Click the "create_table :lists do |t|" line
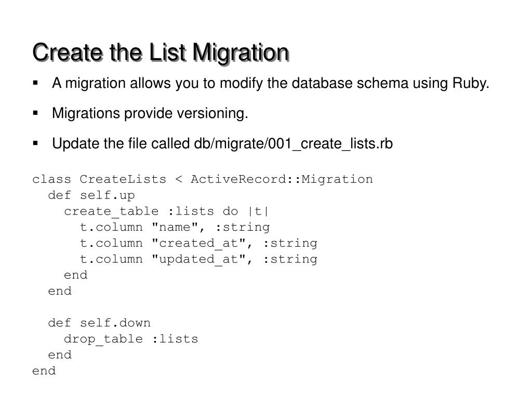This screenshot has height=399, width=532. coord(167,211)
